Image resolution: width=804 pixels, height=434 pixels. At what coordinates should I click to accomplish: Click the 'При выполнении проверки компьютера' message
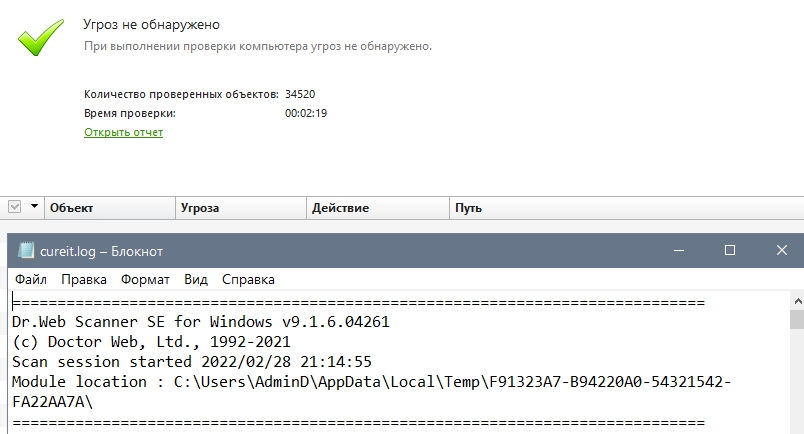[x=258, y=46]
